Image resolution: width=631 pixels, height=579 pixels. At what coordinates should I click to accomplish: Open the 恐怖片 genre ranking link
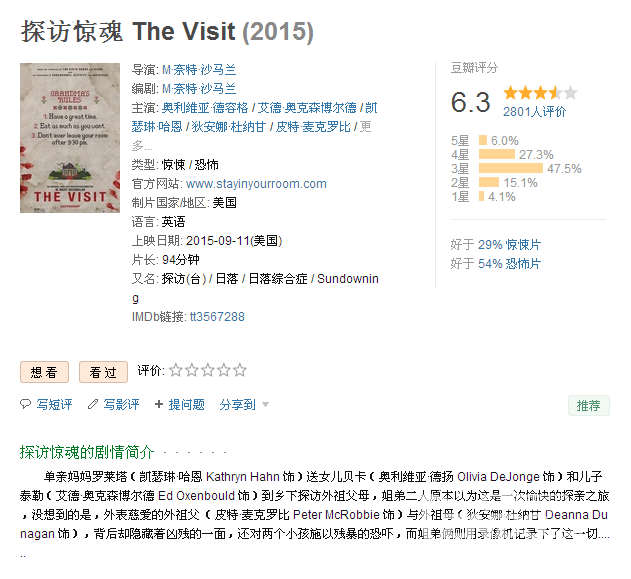524,264
